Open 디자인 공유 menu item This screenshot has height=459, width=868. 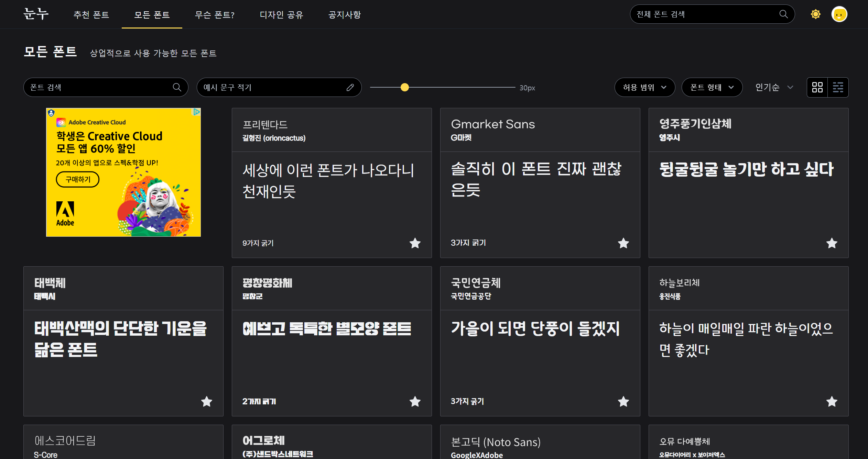pos(281,15)
